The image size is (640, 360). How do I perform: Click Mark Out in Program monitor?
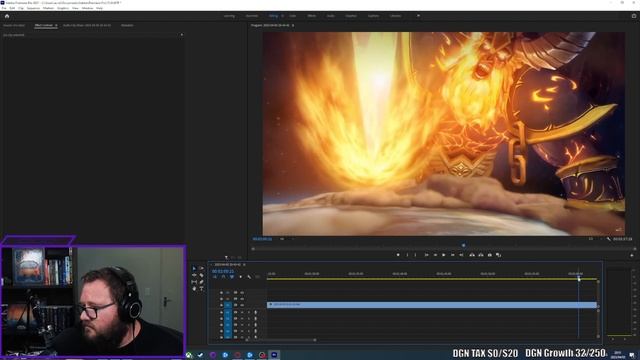click(416, 255)
